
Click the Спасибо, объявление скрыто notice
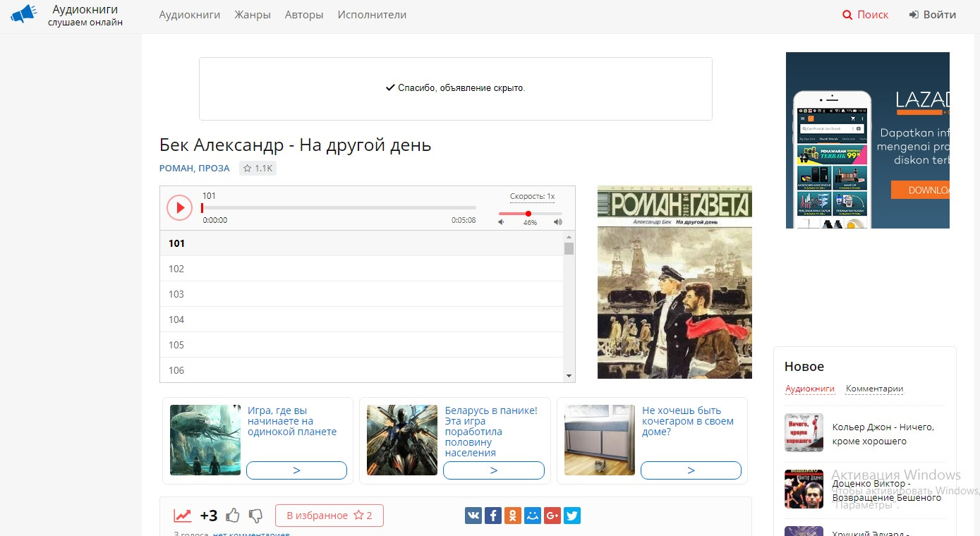click(x=456, y=88)
